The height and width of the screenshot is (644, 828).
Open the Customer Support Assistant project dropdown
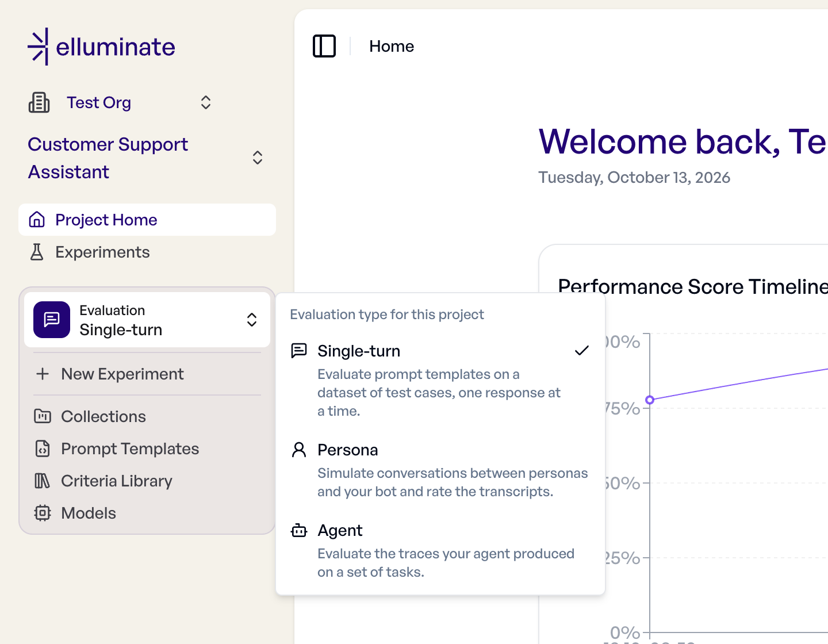pyautogui.click(x=146, y=158)
